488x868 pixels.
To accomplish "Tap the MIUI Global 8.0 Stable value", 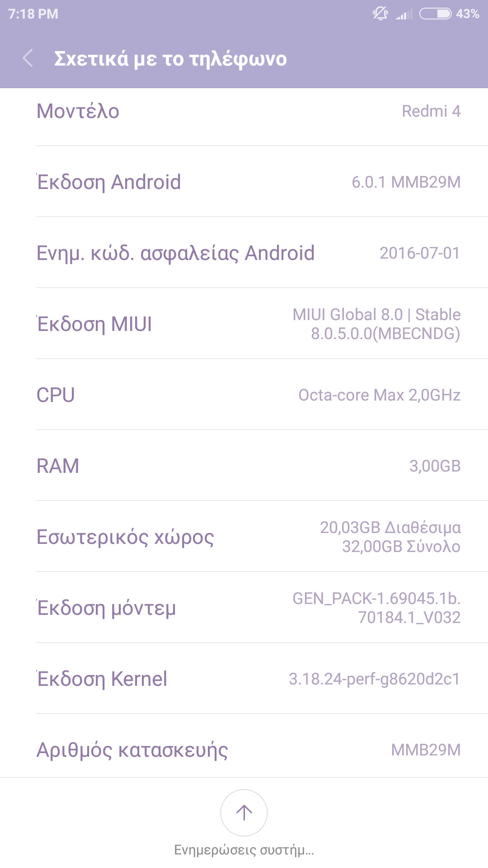I will (376, 324).
